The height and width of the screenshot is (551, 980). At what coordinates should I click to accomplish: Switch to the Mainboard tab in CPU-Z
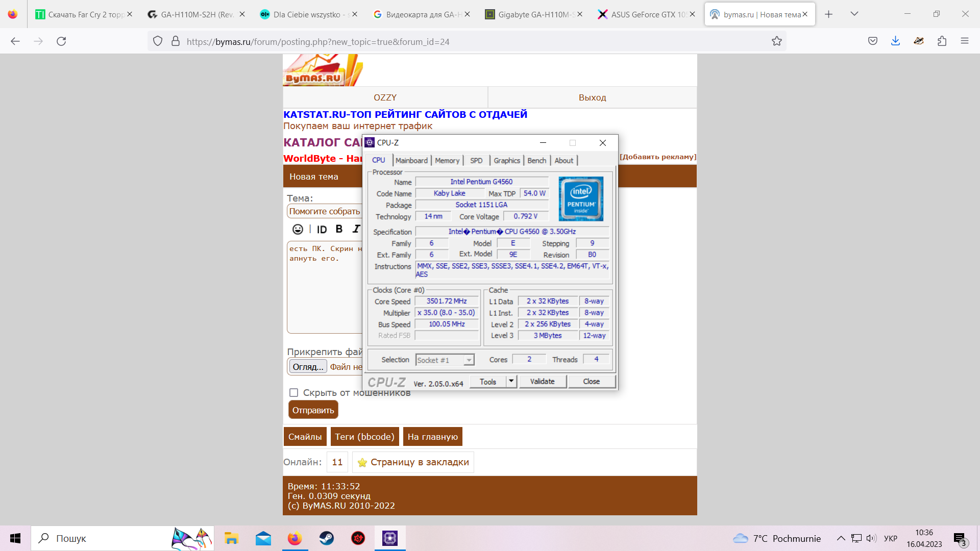(411, 160)
